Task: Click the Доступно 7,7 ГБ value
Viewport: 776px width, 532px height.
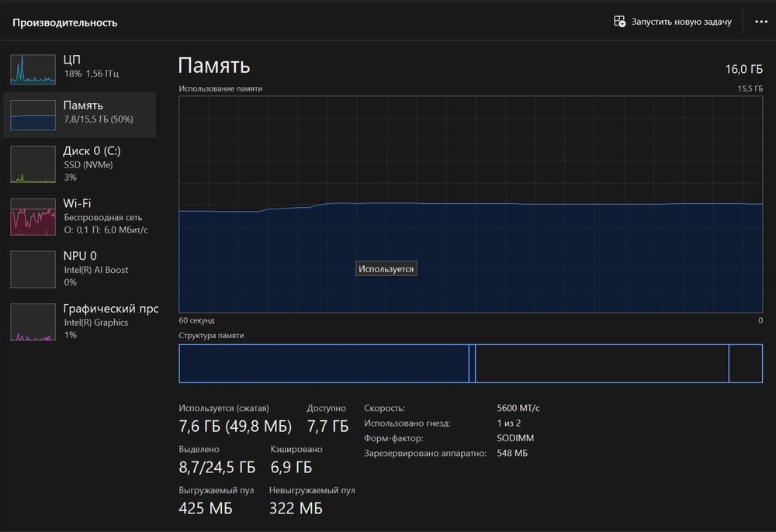Action: [327, 427]
